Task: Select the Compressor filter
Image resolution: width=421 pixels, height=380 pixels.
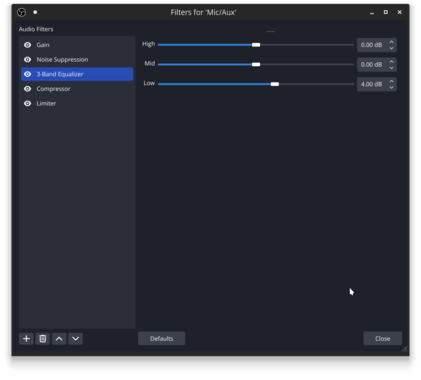Action: coord(77,89)
